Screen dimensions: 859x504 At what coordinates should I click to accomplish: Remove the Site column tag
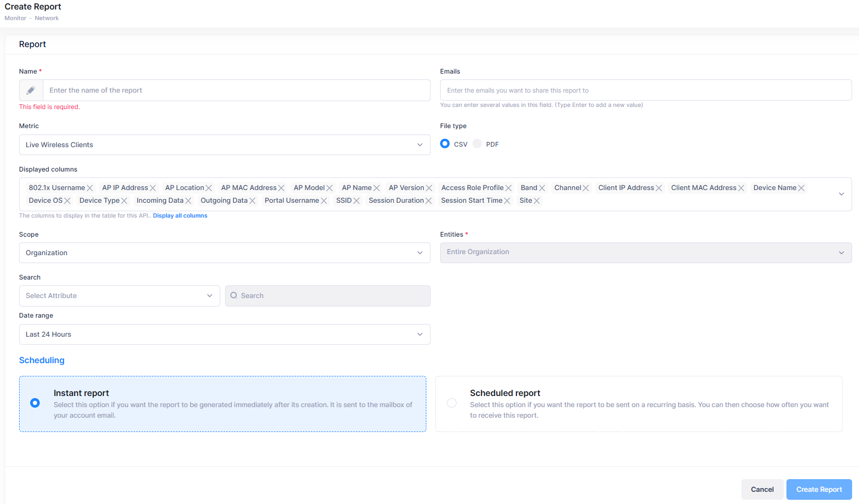(536, 201)
